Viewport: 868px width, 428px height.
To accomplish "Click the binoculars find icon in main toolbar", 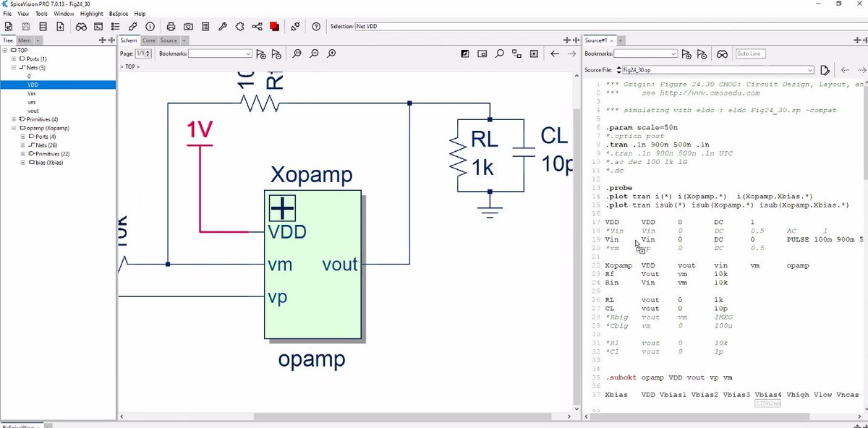I will 81,26.
